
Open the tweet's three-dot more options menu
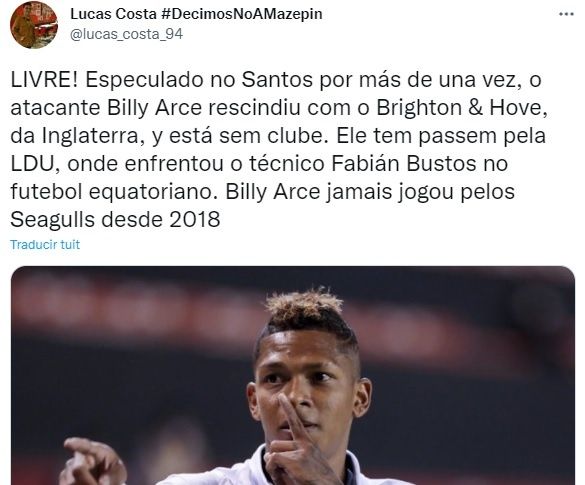[x=566, y=14]
